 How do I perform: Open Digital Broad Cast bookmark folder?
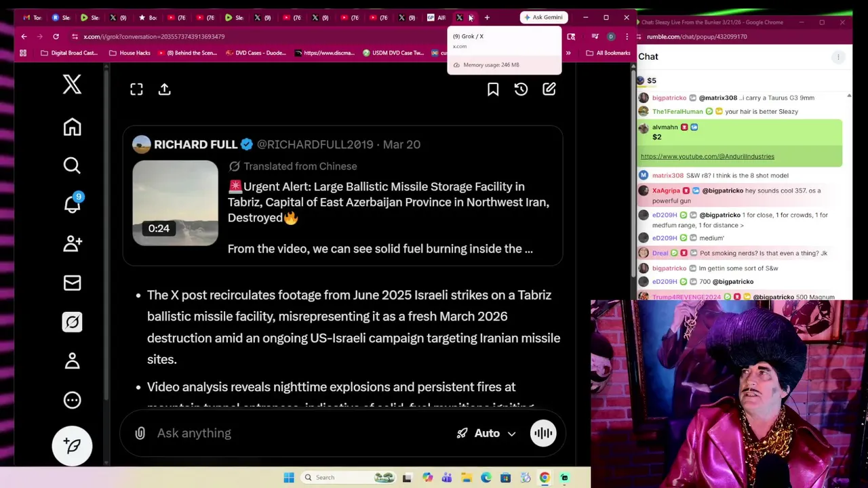tap(69, 53)
